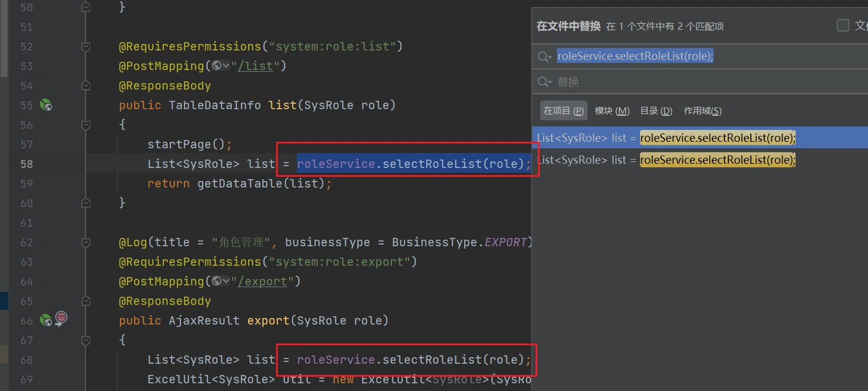This screenshot has height=391, width=868.
Task: Toggle the fold marker on line 67
Action: (86, 340)
